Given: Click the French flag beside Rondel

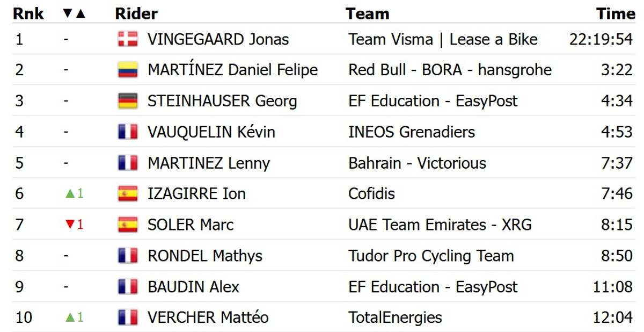Looking at the screenshot, I should click(x=128, y=256).
